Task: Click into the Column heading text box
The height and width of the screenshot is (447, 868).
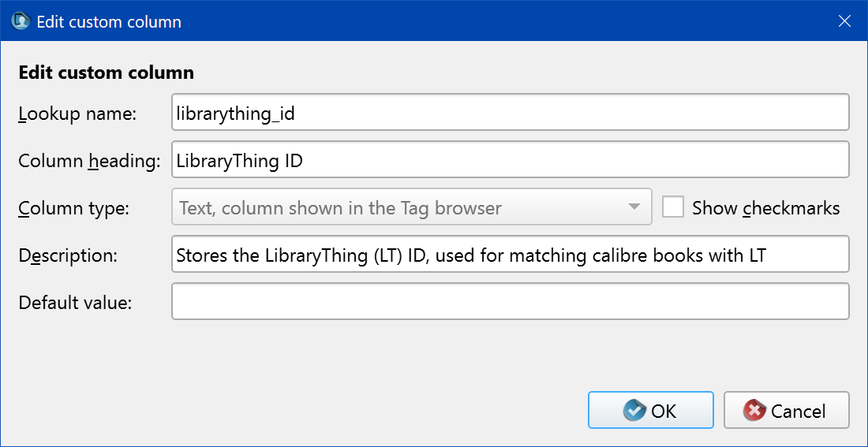Action: pyautogui.click(x=510, y=160)
